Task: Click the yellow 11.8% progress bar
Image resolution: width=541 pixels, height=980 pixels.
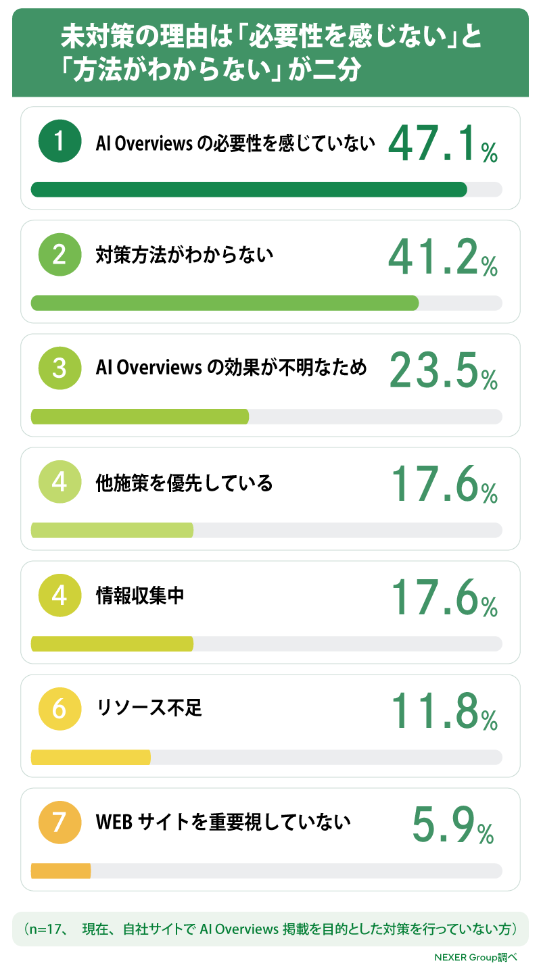Action: click(266, 757)
